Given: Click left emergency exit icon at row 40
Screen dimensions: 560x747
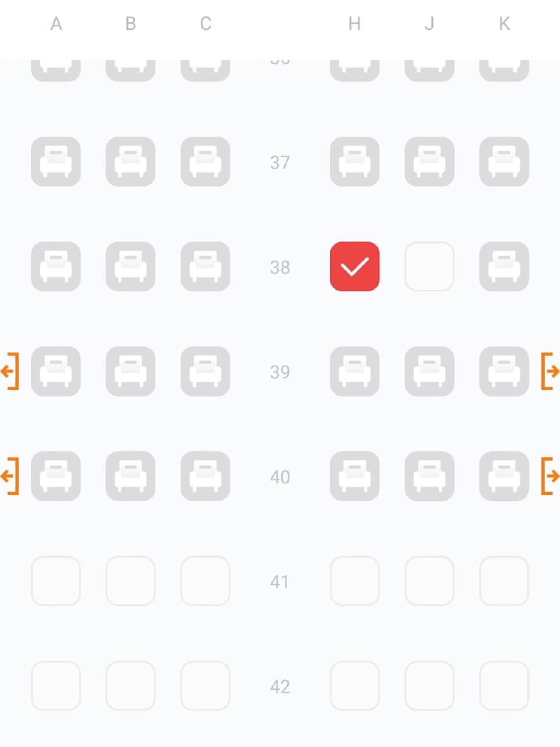Looking at the screenshot, I should [10, 476].
